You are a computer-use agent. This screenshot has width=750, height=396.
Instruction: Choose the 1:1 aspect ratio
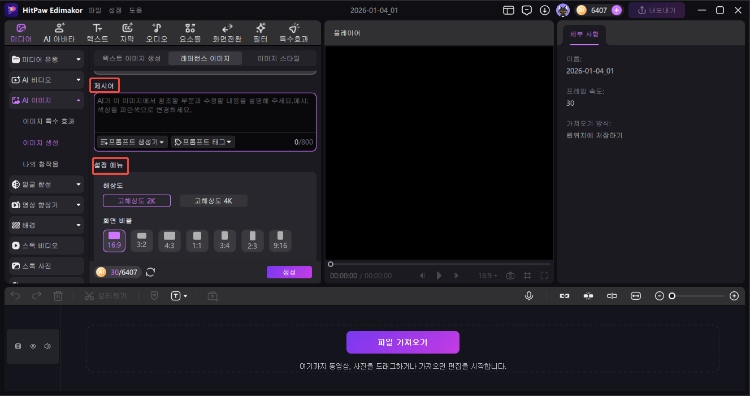[x=197, y=240]
